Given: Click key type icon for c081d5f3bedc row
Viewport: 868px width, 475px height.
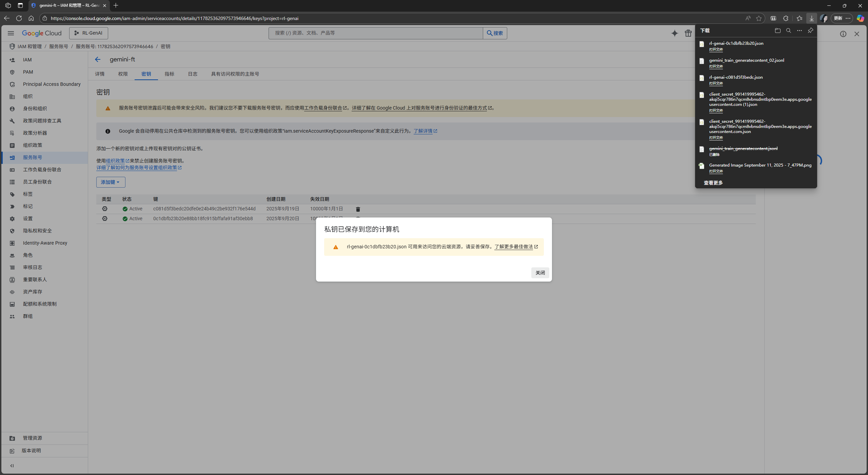Looking at the screenshot, I should [105, 209].
